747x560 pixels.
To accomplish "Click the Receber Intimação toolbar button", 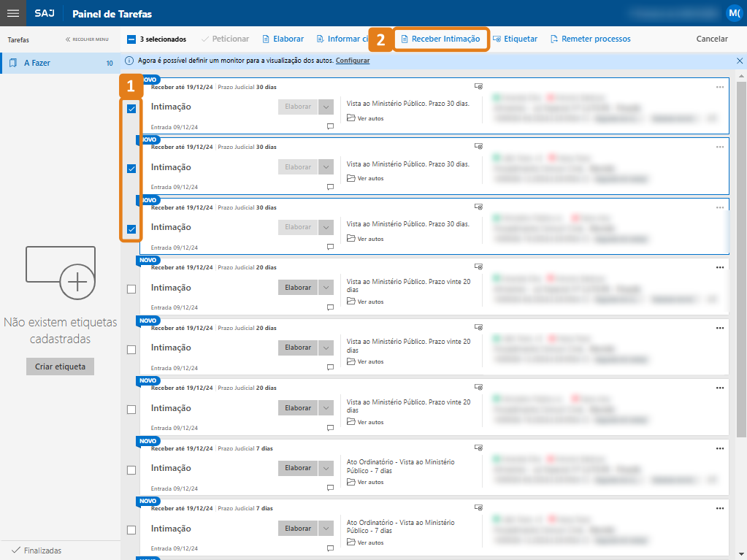I will click(440, 39).
